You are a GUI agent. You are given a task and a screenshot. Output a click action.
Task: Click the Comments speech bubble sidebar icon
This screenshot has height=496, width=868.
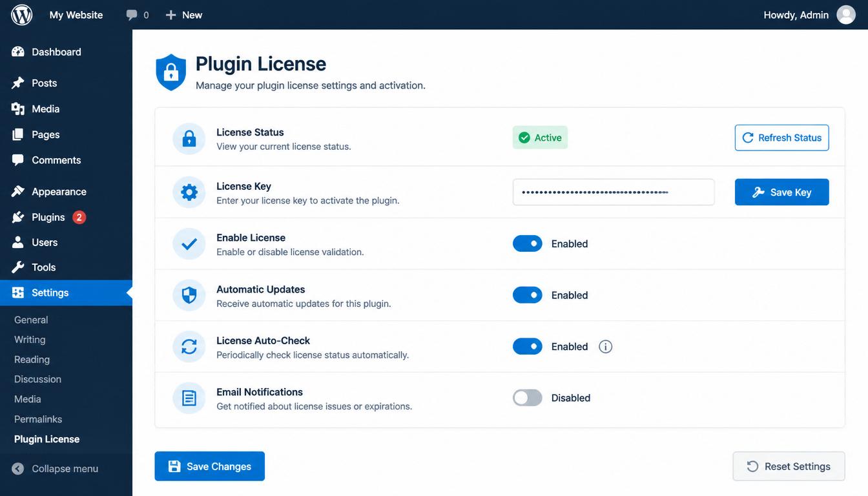tap(18, 160)
